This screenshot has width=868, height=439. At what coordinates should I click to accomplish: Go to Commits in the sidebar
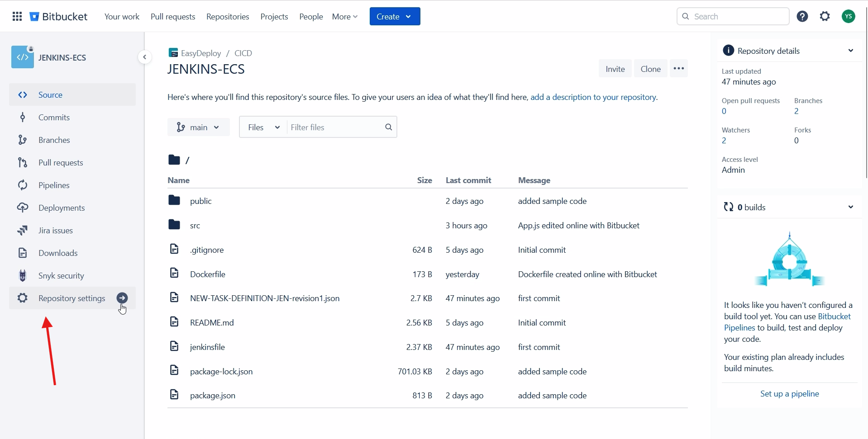72,117
